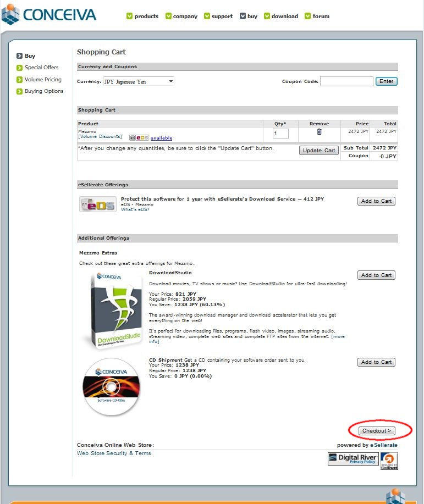Focus the Coupon Code input field
The height and width of the screenshot is (504, 424).
[x=346, y=81]
